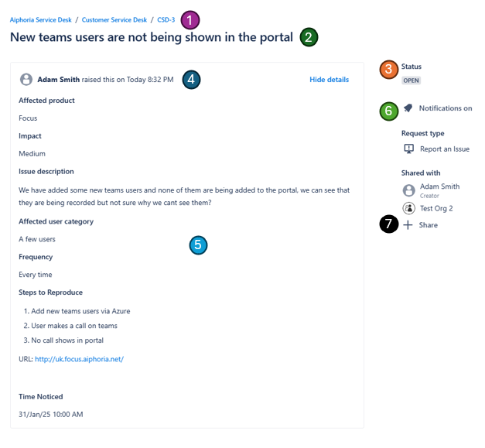Viewport: 485px width, 448px height.
Task: Click the Report an Issue monitor icon
Action: tap(409, 149)
